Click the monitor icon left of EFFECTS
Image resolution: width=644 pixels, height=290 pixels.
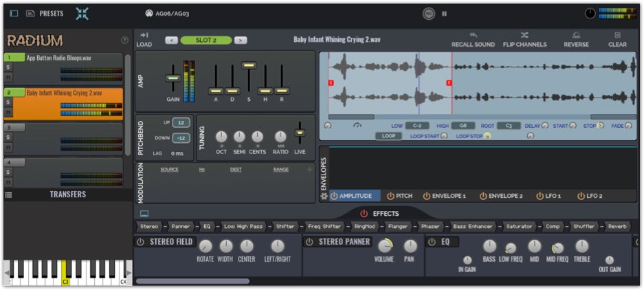click(144, 214)
